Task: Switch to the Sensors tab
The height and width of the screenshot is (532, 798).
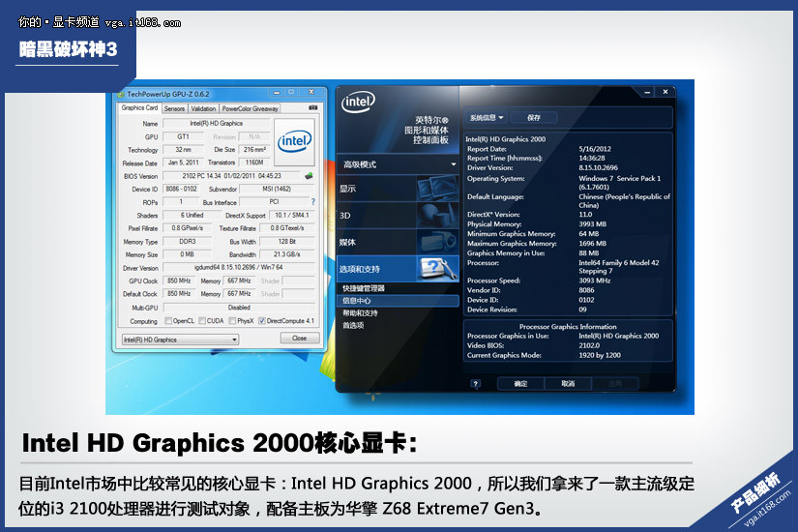Action: point(174,109)
